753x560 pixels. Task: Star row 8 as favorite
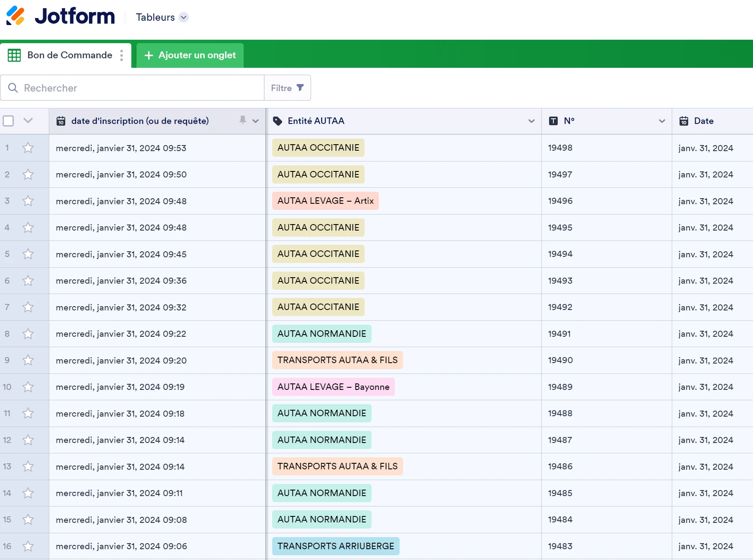[28, 334]
